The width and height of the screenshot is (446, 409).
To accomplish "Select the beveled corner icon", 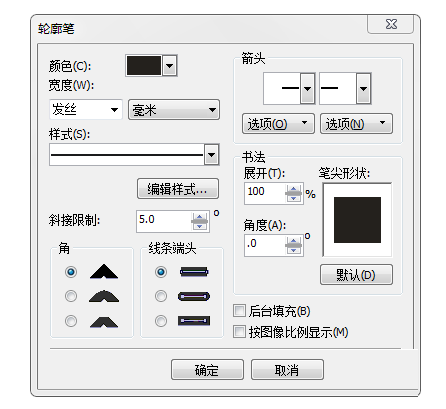I will point(104,322).
